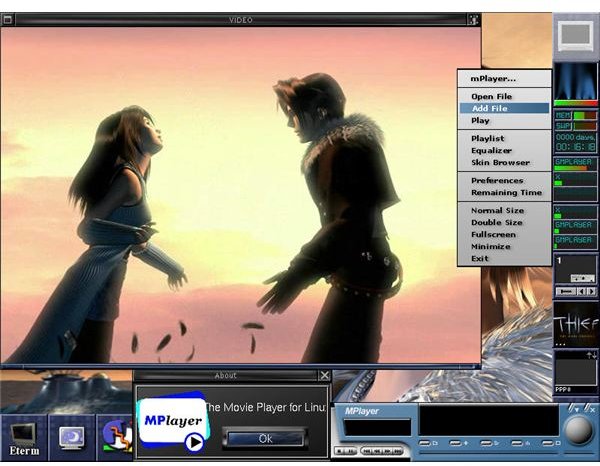
Task: Choose Open File from the menu
Action: point(491,96)
